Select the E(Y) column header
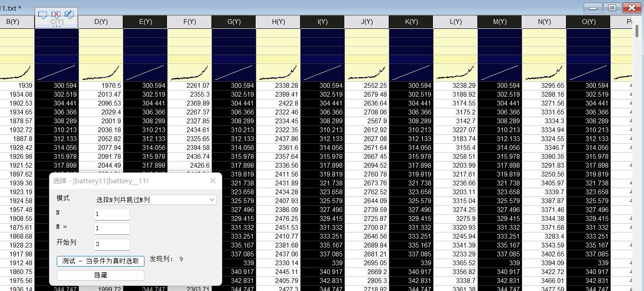644x291 pixels. [145, 22]
